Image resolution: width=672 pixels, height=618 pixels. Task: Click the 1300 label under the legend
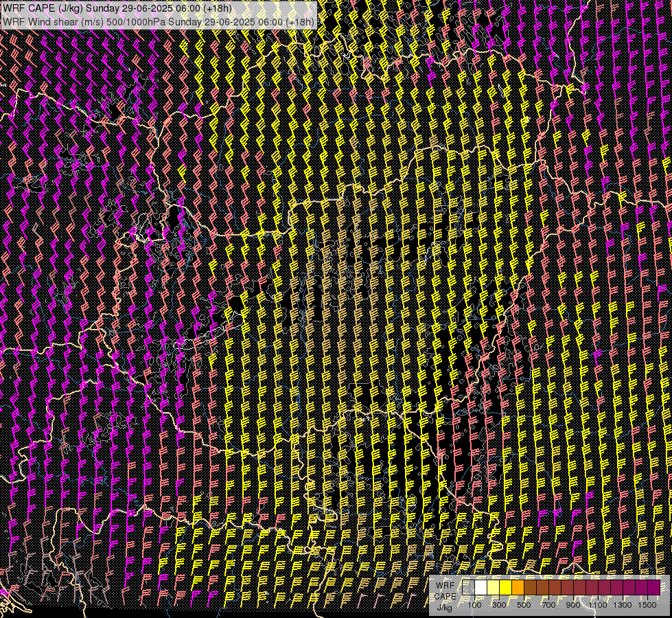623,605
